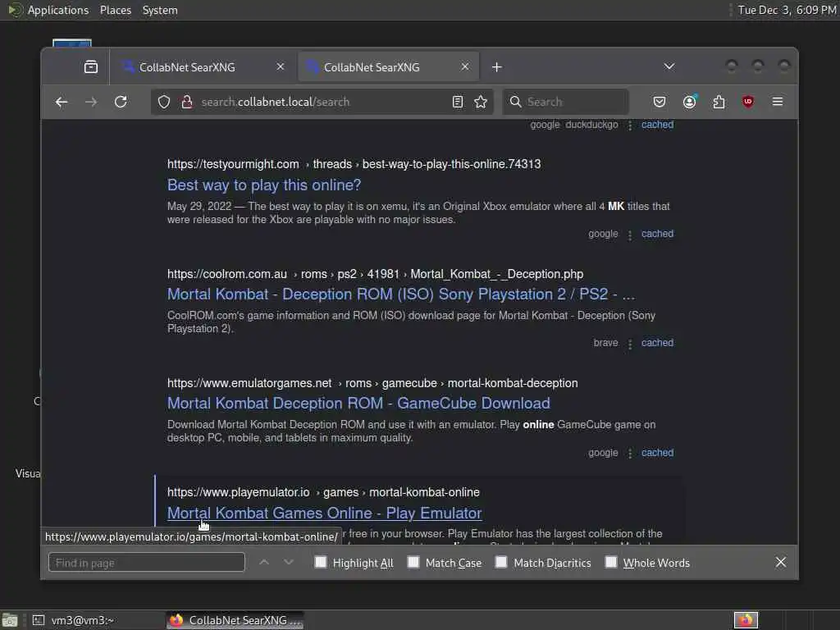Viewport: 840px width, 630px height.
Task: Open cached link for coolrom result
Action: tap(657, 342)
